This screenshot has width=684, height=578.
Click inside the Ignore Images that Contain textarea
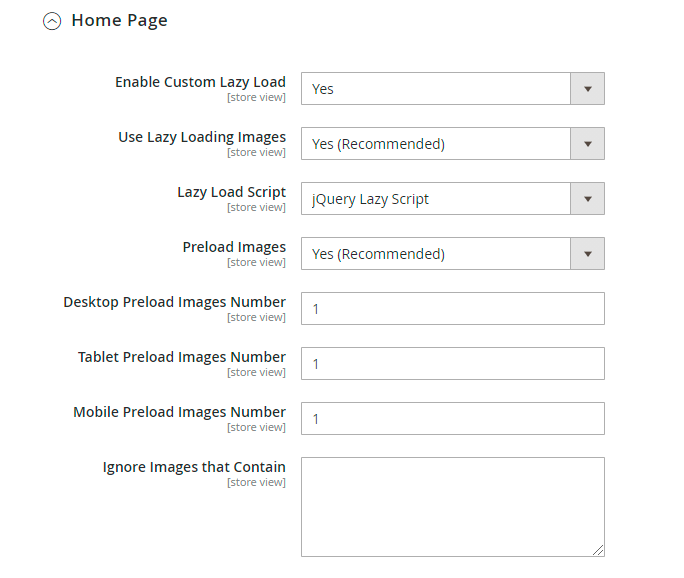pos(452,506)
